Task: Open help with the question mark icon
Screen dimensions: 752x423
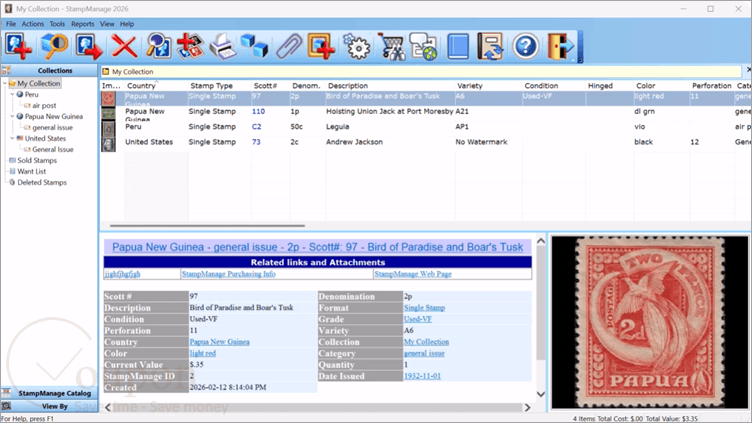Action: click(525, 47)
